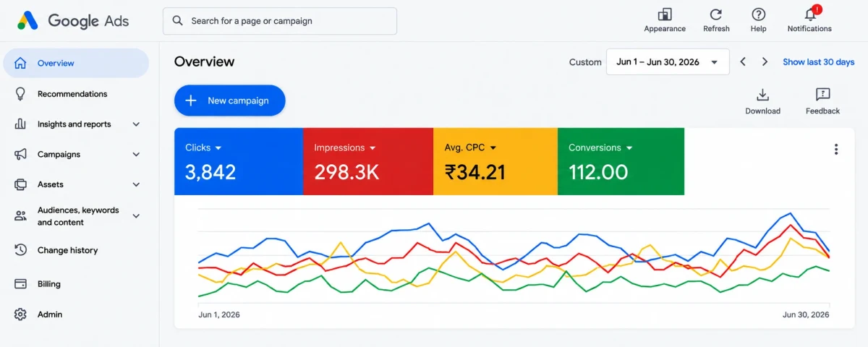Click the Assets icon in sidebar

coord(21,185)
